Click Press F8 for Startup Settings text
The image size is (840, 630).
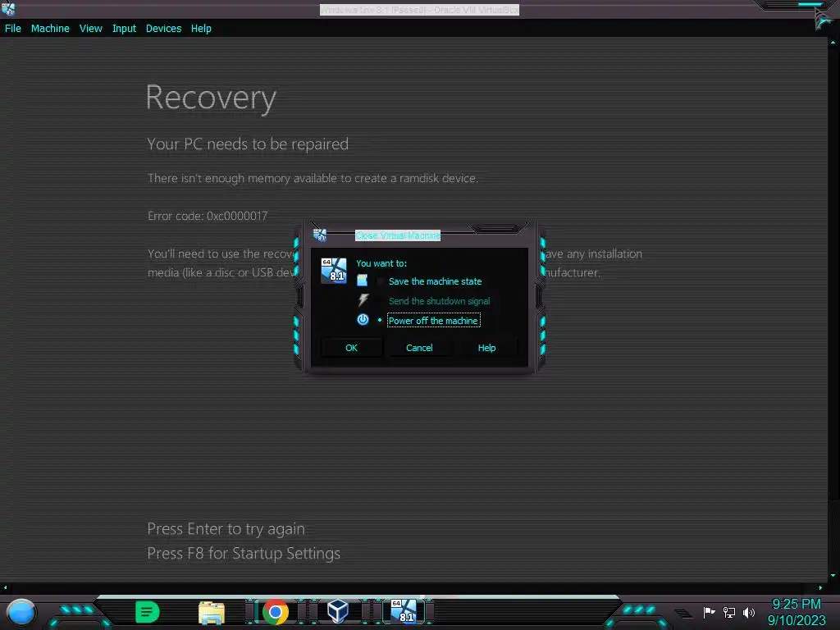click(x=244, y=554)
